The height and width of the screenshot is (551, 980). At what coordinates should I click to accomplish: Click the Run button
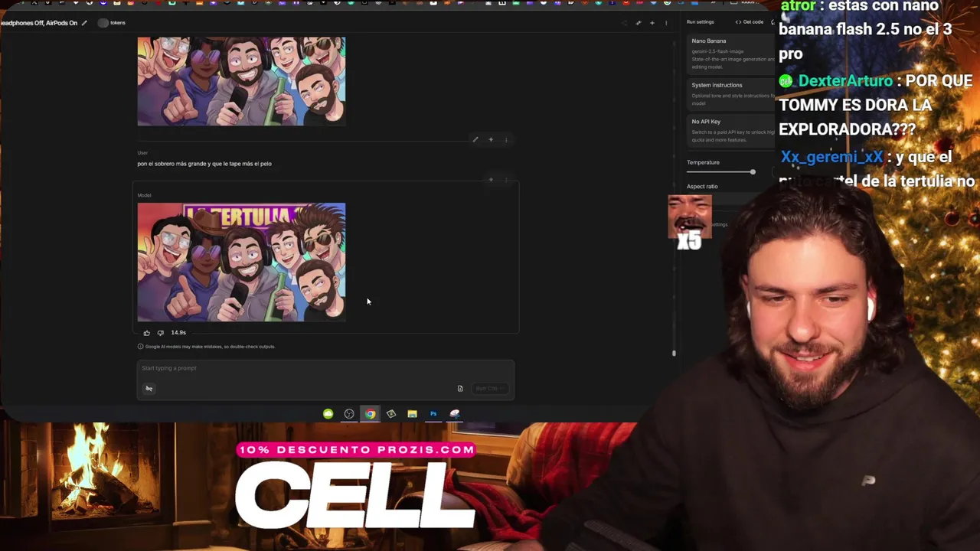point(489,389)
